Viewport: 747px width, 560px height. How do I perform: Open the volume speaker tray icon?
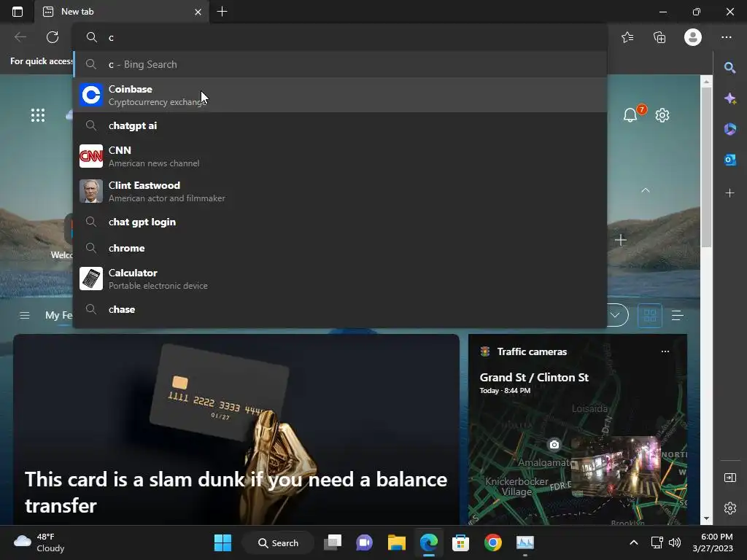675,542
